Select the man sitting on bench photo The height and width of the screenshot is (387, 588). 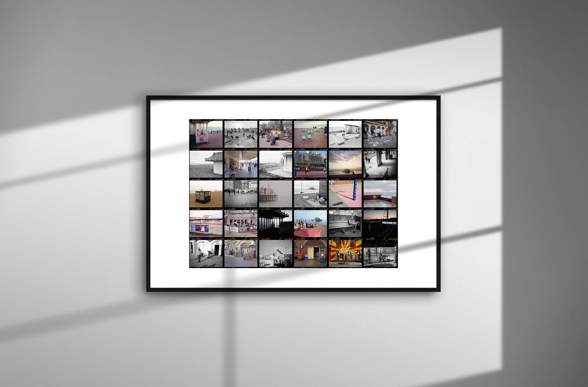(345, 224)
